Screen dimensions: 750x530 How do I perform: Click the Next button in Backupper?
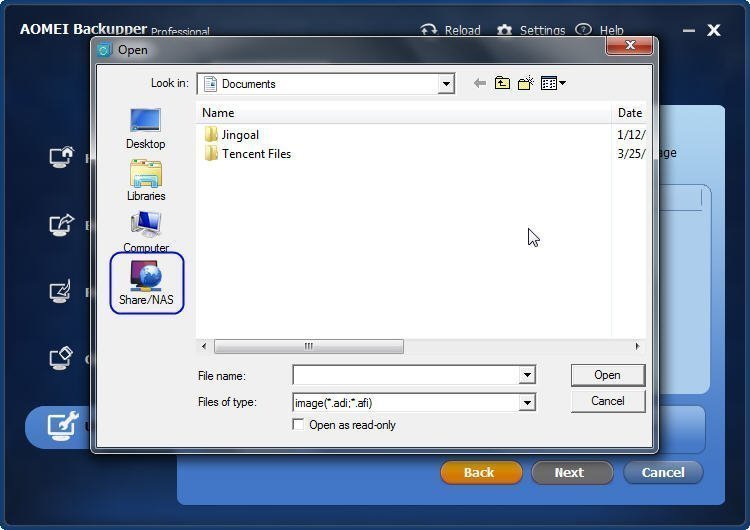[572, 473]
